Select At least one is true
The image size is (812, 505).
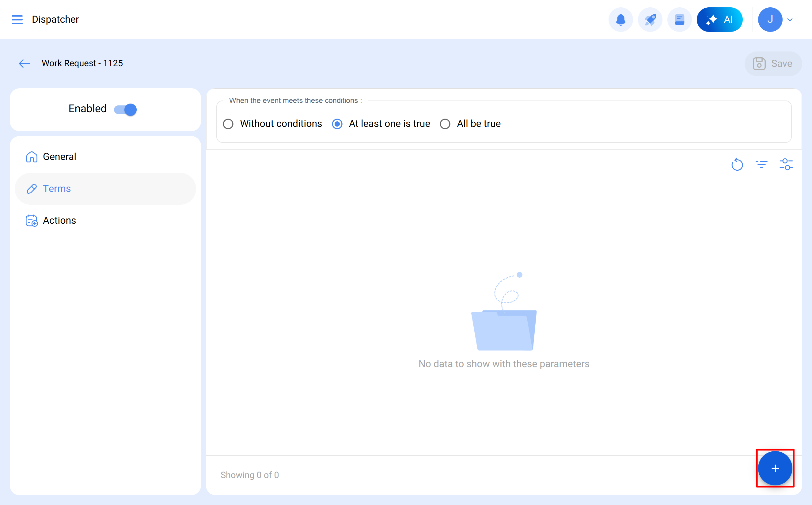[x=337, y=124]
